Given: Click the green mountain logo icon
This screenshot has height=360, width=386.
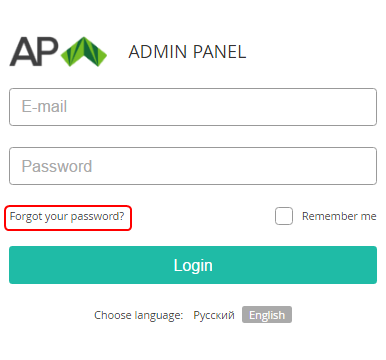Looking at the screenshot, I should tap(84, 52).
